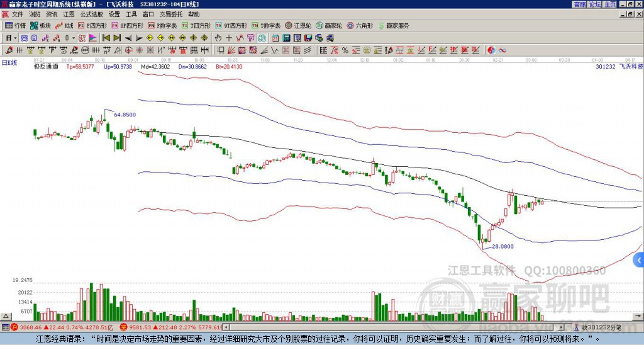Open the 江恩 menu
The width and height of the screenshot is (644, 345).
tap(69, 14)
